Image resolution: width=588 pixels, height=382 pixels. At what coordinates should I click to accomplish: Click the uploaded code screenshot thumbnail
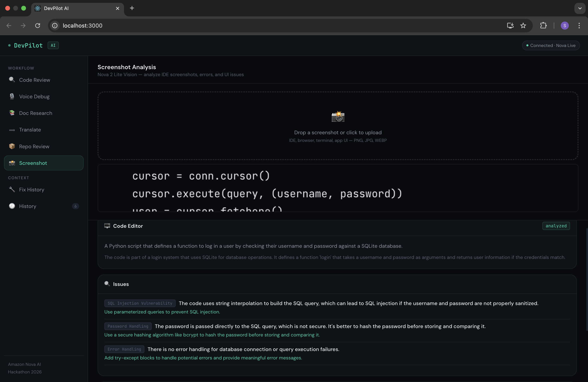pos(338,188)
